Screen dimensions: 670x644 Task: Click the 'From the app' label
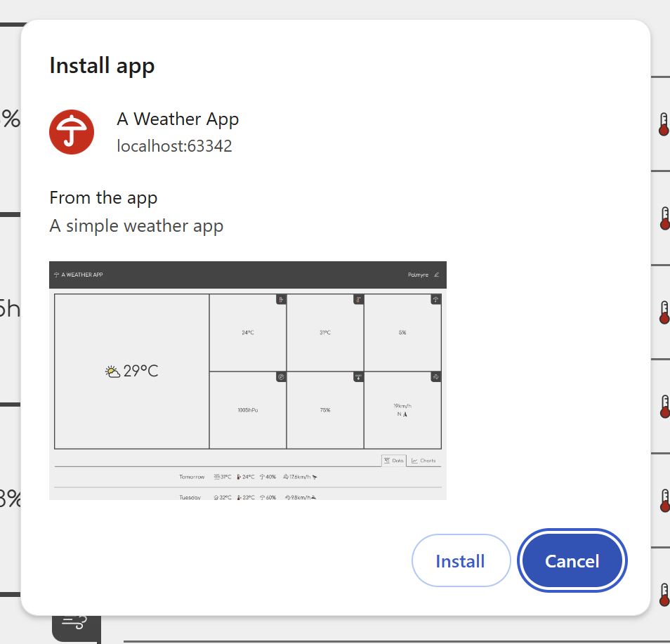pos(103,198)
